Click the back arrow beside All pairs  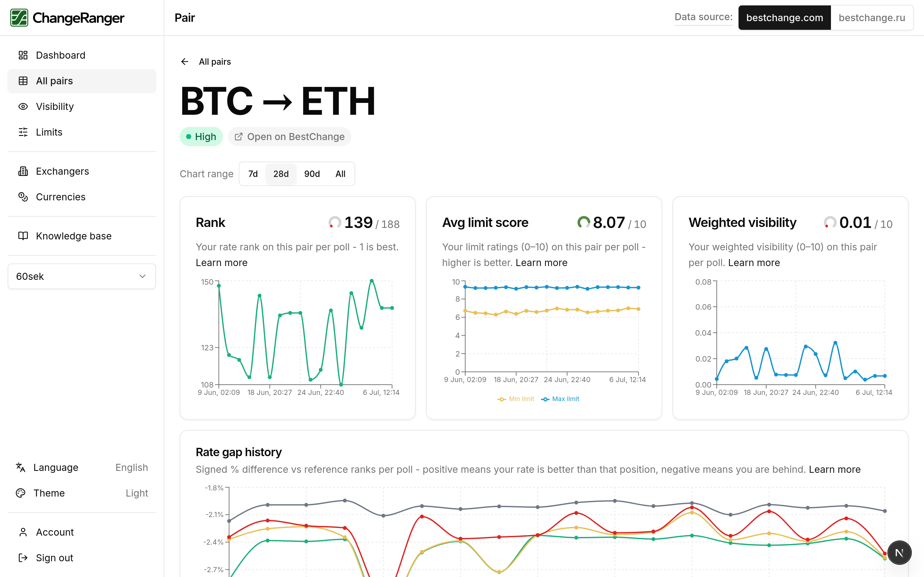[x=185, y=62]
